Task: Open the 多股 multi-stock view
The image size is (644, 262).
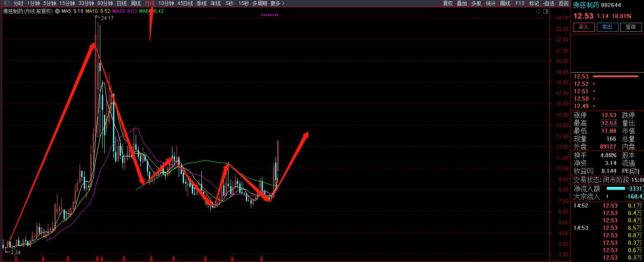Action: (476, 3)
